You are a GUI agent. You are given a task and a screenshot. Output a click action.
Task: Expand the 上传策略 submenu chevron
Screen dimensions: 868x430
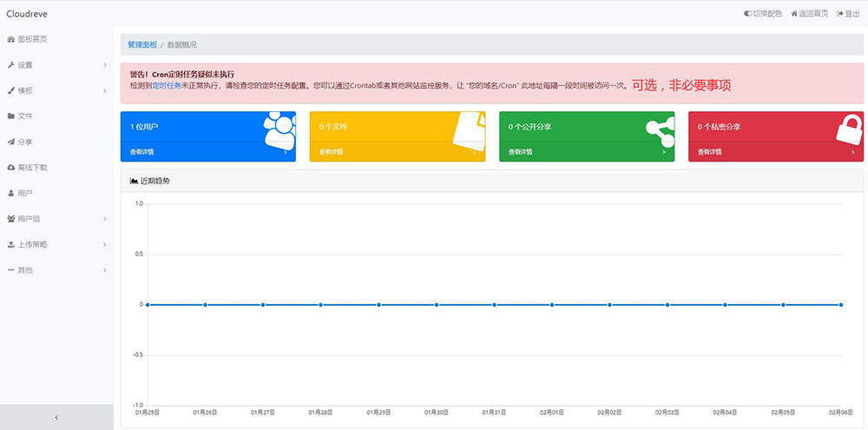tap(105, 244)
